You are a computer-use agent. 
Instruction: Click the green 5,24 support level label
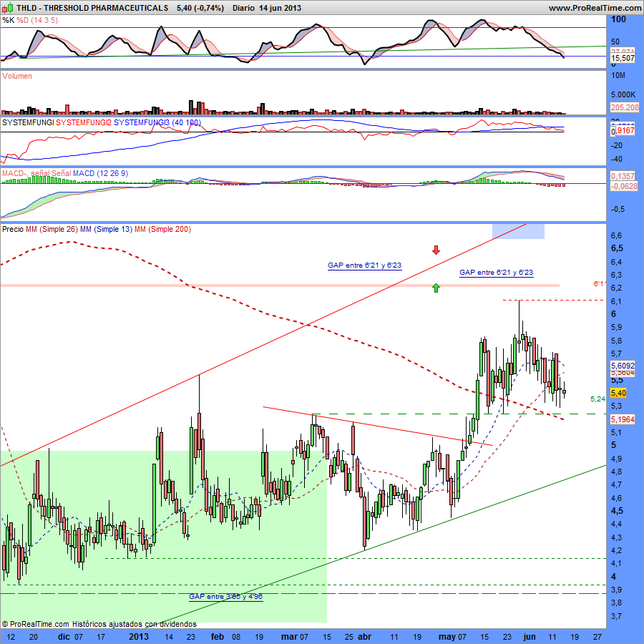click(x=597, y=399)
